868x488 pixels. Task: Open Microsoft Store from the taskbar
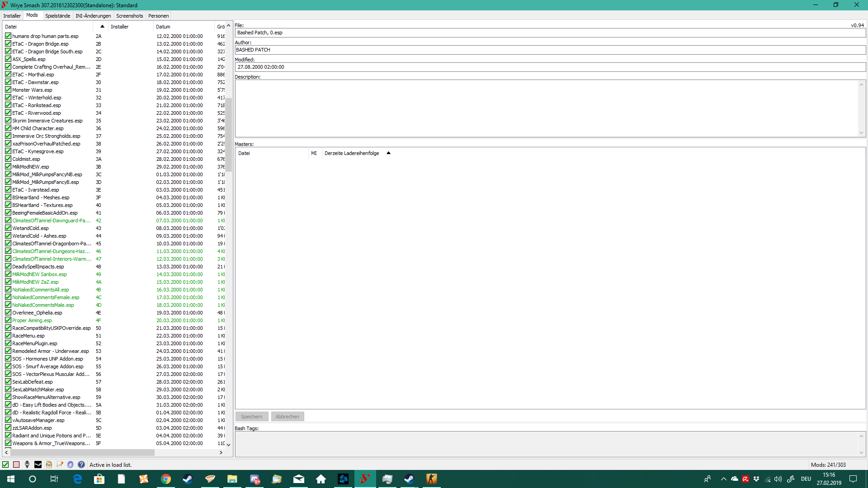tap(99, 479)
